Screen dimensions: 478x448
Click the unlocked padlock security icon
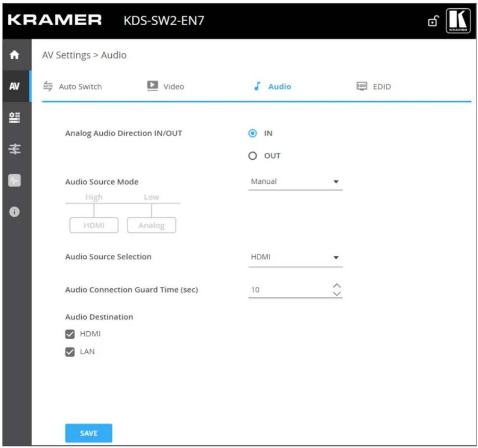(x=434, y=21)
